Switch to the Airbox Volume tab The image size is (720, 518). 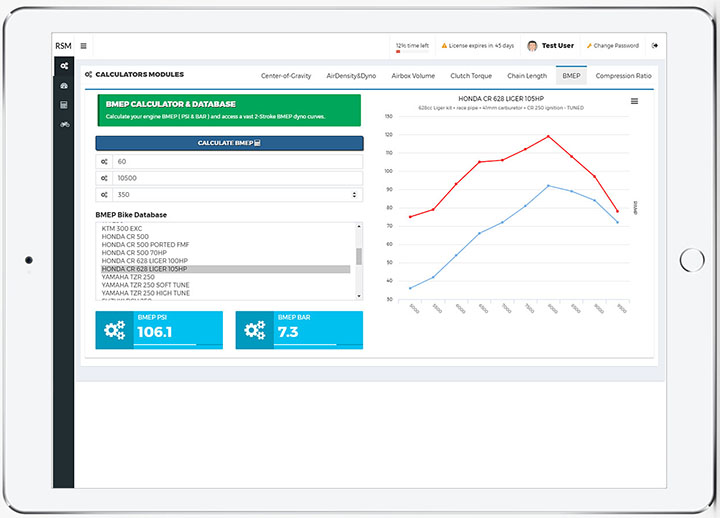[x=413, y=76]
